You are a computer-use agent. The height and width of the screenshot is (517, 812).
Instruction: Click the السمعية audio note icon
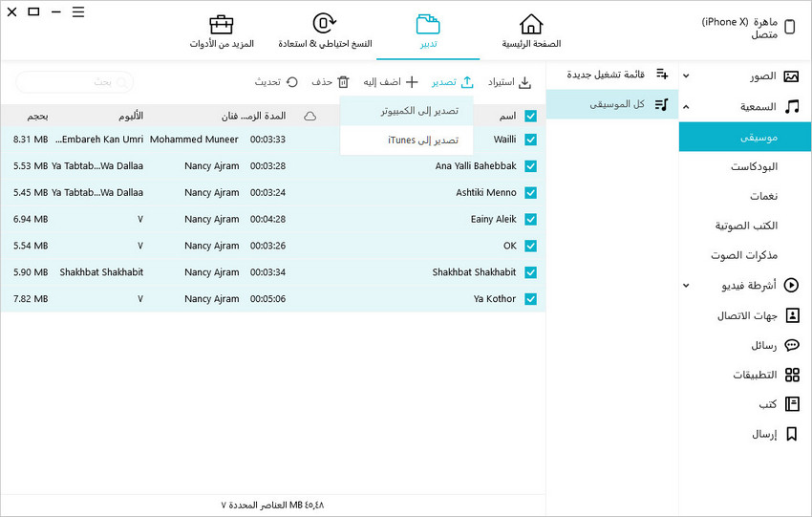(791, 107)
